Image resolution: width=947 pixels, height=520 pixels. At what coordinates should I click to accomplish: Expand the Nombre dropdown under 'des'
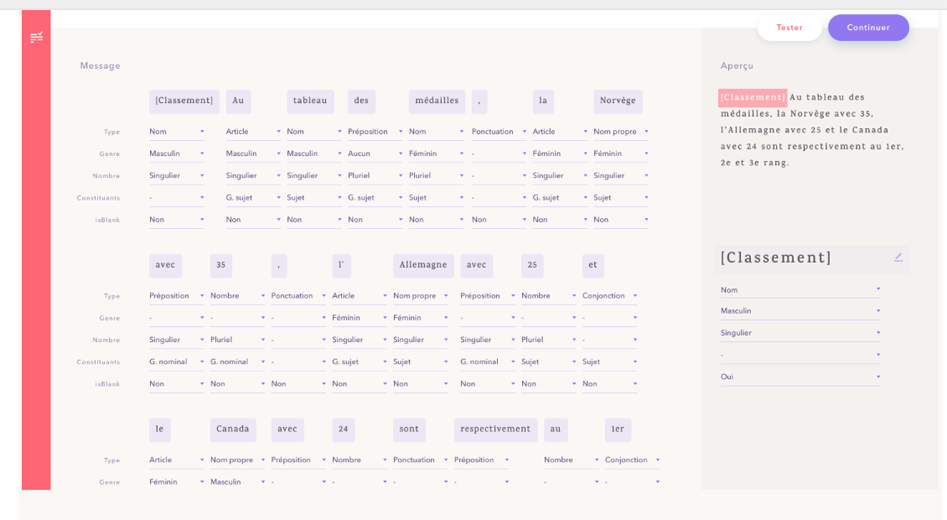(x=376, y=176)
